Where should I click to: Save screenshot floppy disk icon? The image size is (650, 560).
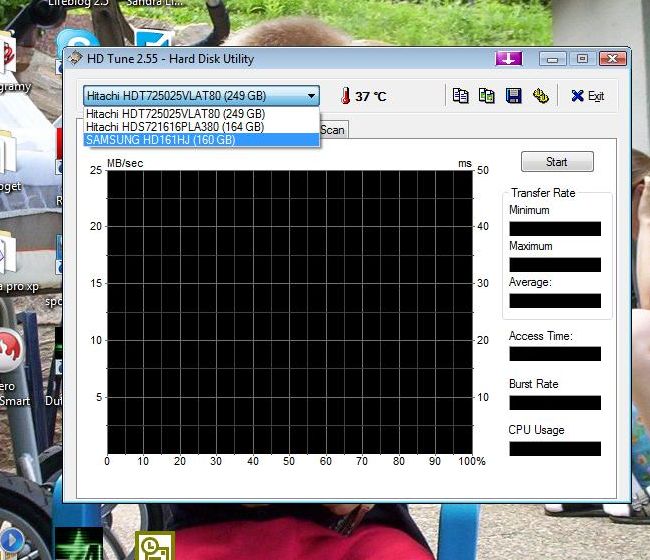[x=514, y=96]
